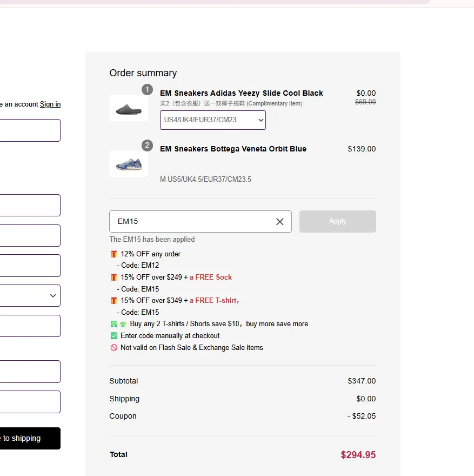Click the green shorts icon near T-shirts offer
This screenshot has height=476, width=474.
tap(114, 324)
